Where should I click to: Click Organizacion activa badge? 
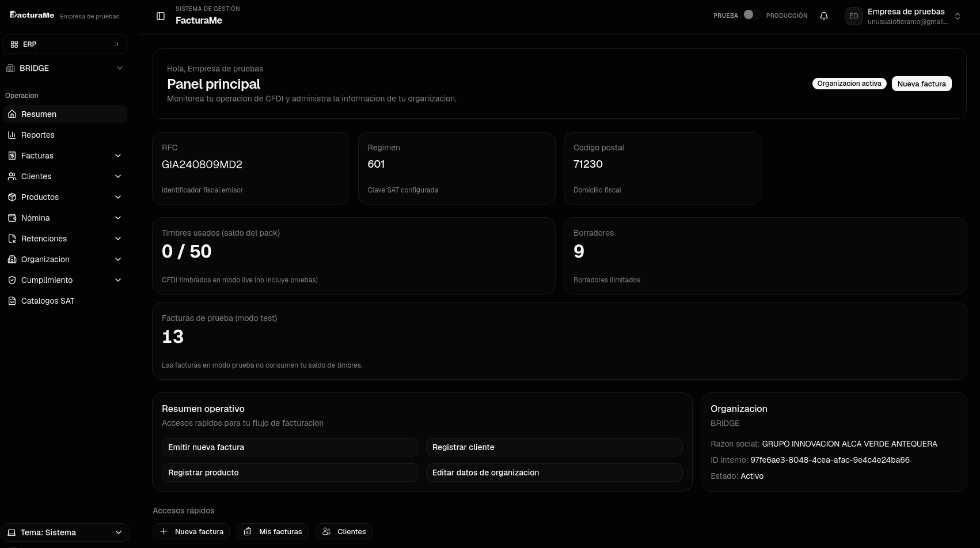(849, 84)
